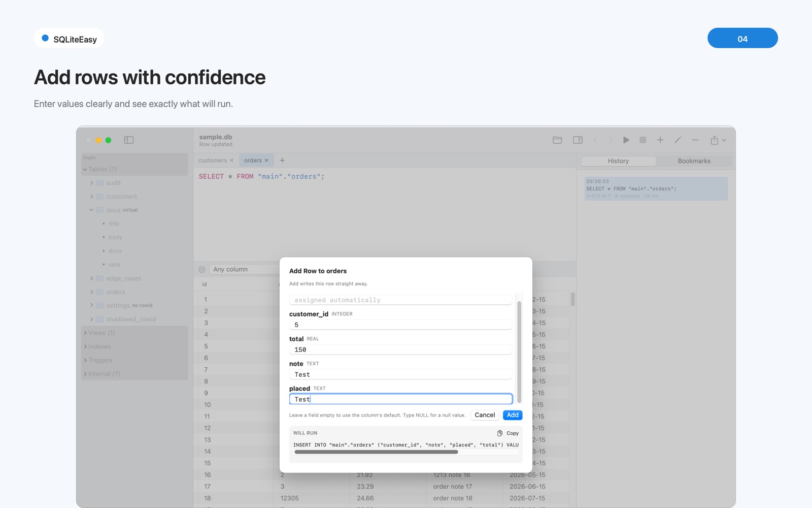Stop query with the square icon
The image size is (812, 508).
pyautogui.click(x=643, y=140)
